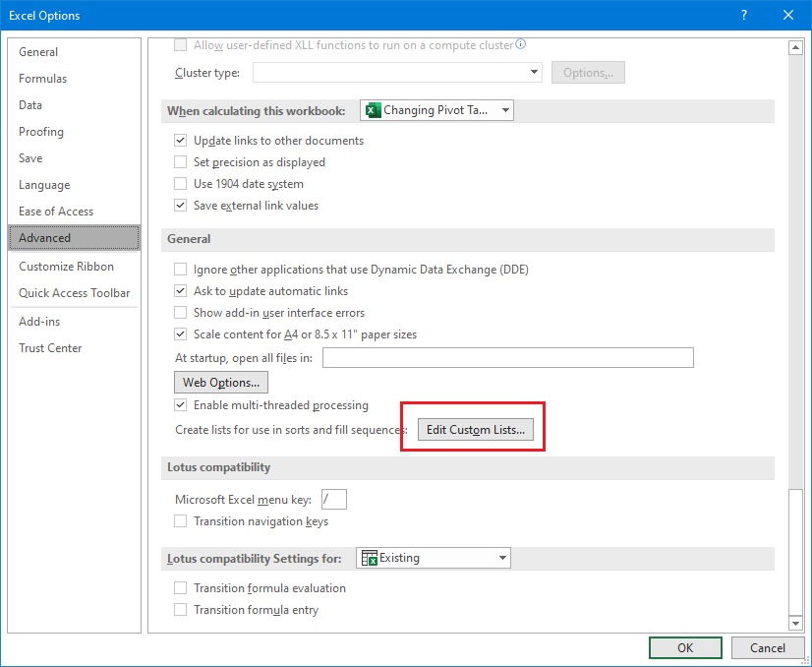Image resolution: width=812 pixels, height=667 pixels.
Task: Click the At startup open files field
Action: pos(508,357)
